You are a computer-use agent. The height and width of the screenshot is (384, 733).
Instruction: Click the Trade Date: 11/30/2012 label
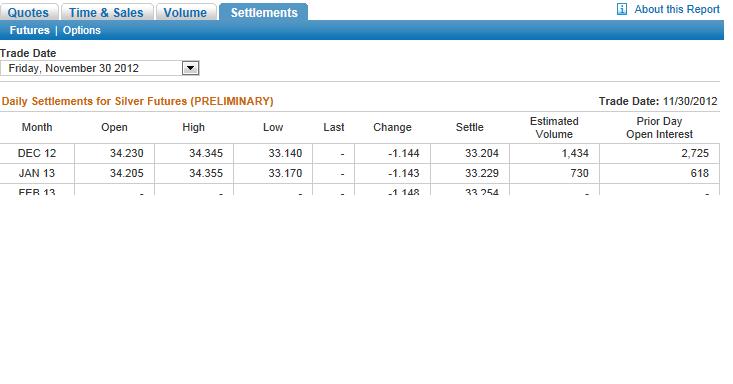click(658, 101)
